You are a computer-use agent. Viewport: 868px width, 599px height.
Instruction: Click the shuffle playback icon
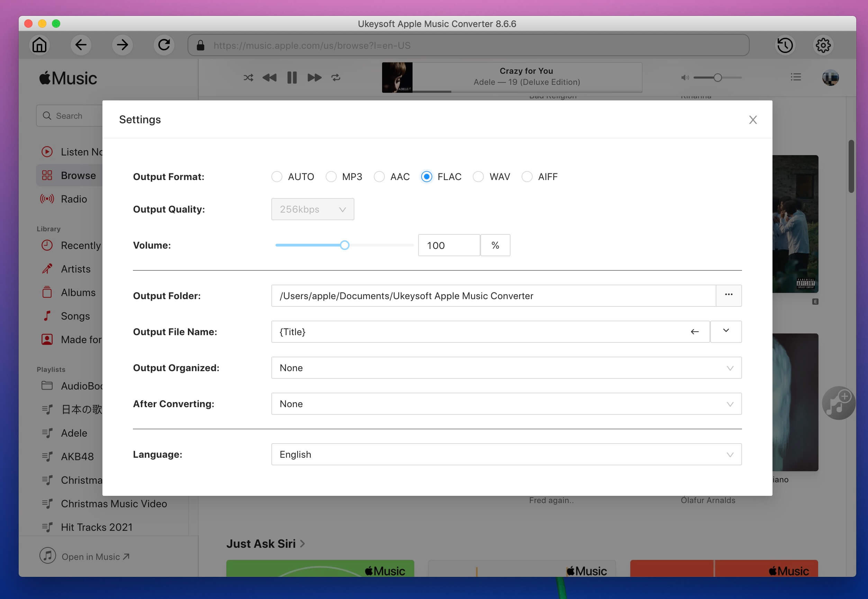[247, 77]
